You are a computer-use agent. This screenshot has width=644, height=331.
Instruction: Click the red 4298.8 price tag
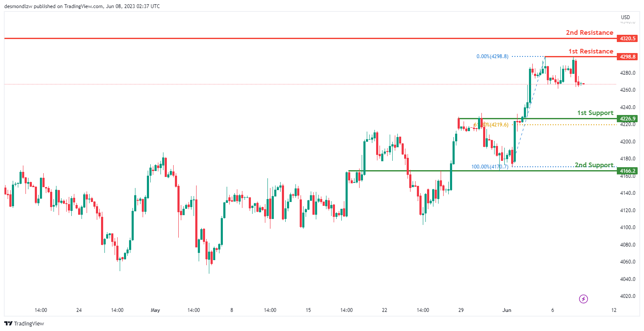627,56
